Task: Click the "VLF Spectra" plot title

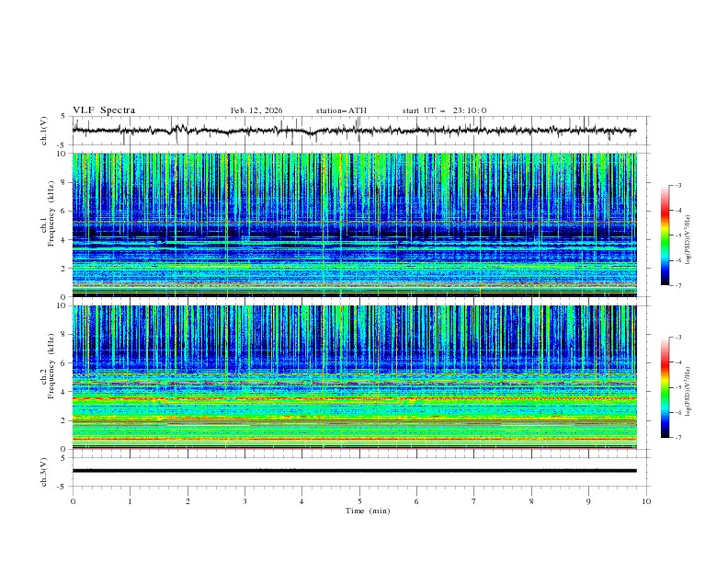Action: coord(104,110)
